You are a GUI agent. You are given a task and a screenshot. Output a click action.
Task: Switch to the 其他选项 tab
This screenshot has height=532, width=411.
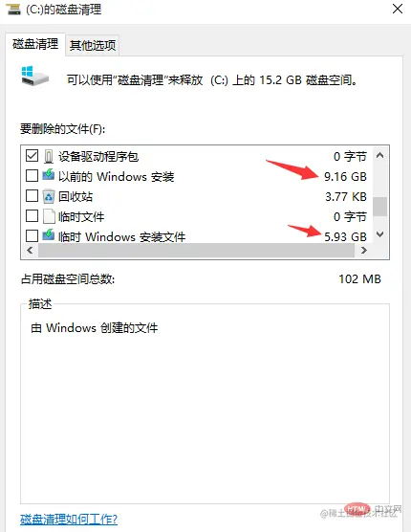[93, 45]
